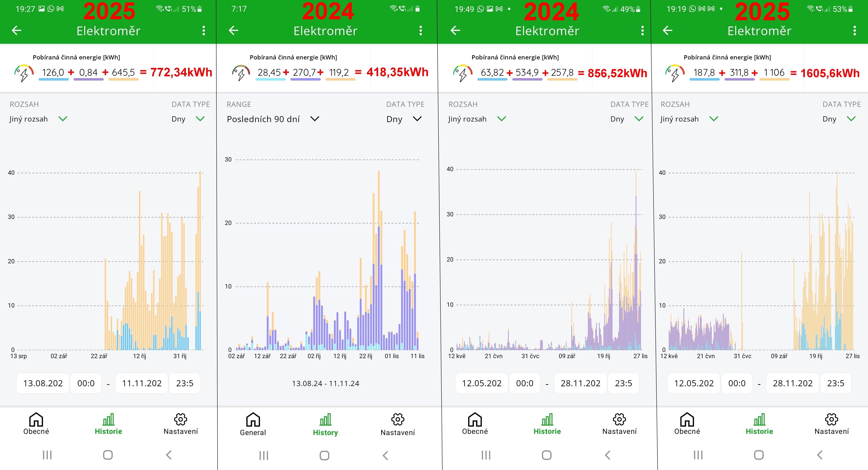Open three-dot menu in leftmost screen
This screenshot has width=868, height=470.
click(204, 31)
